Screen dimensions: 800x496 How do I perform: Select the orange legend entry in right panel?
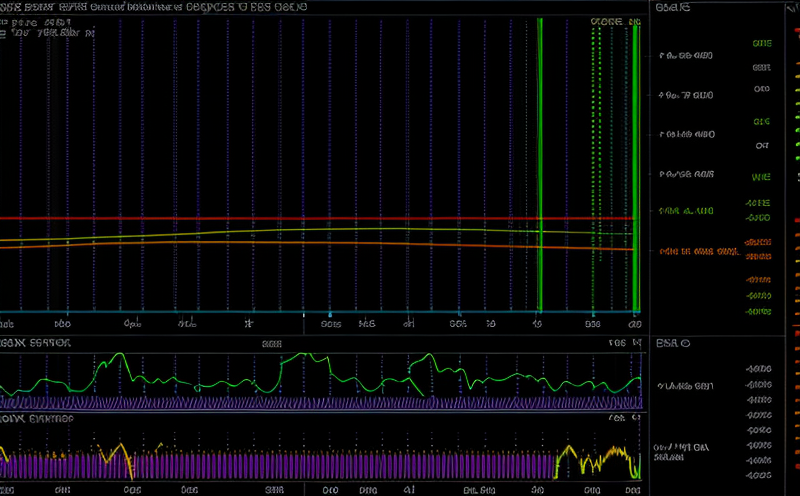click(700, 251)
